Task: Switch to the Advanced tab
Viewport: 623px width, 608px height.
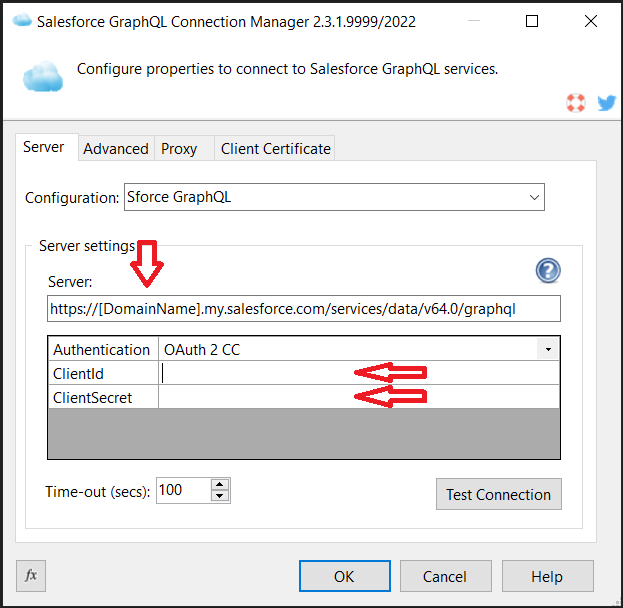Action: point(116,148)
